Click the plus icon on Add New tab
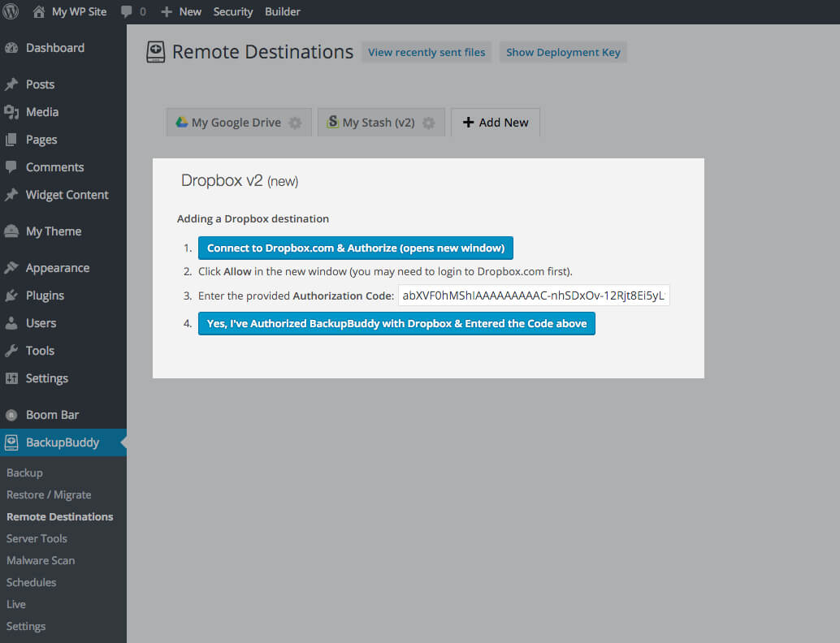The image size is (840, 643). click(x=468, y=123)
